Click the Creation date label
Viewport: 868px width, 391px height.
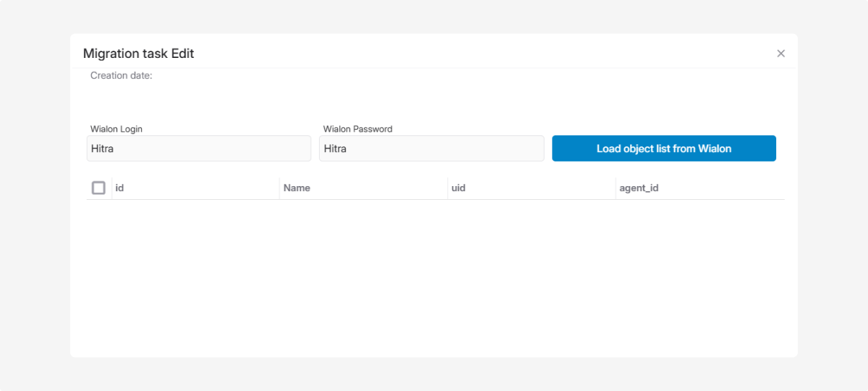point(121,75)
